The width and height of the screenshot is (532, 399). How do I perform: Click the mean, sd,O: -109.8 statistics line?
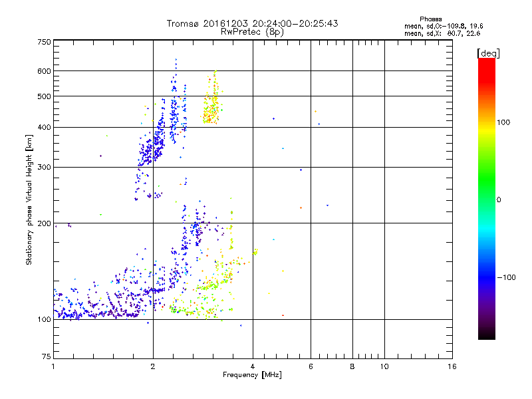pos(444,26)
